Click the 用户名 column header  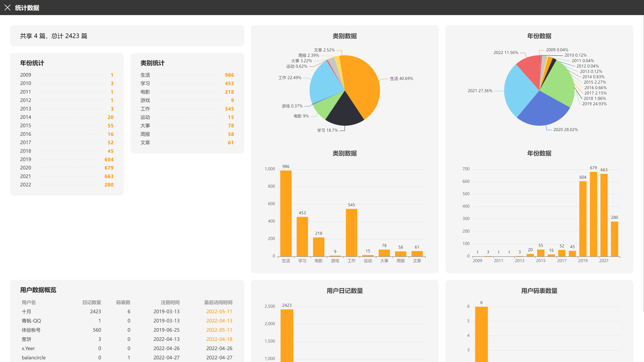click(29, 302)
